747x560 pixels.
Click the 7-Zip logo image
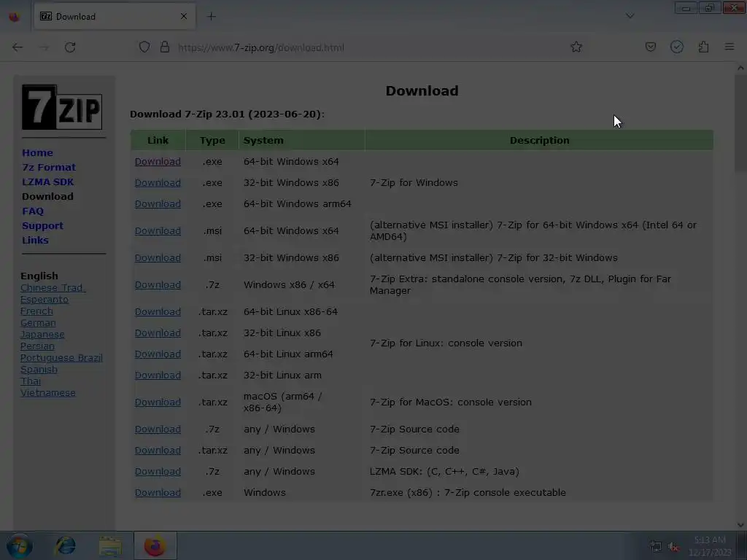coord(62,107)
